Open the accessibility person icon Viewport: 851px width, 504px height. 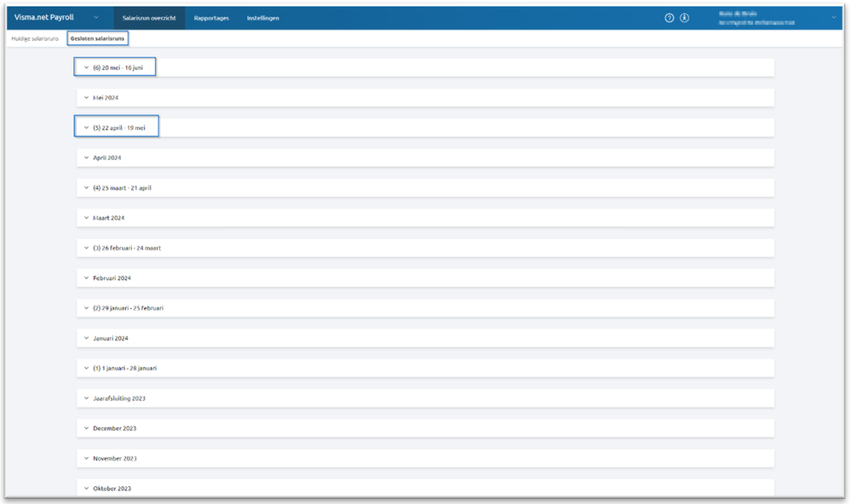pos(684,18)
